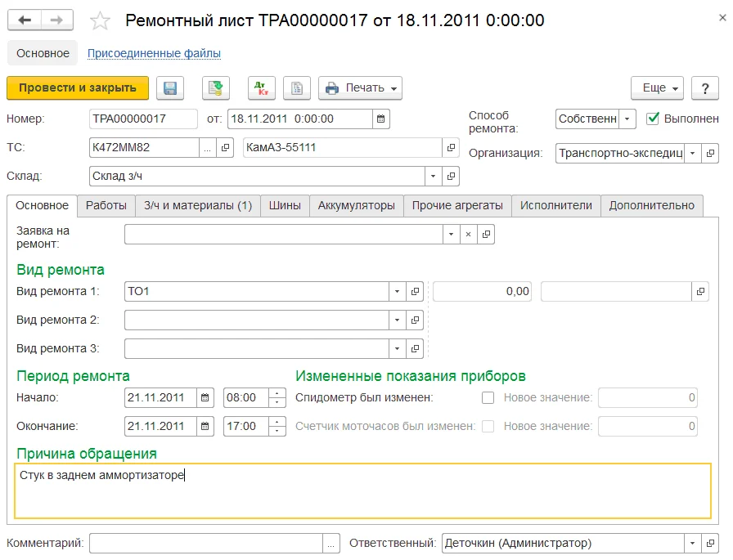This screenshot has width=733, height=560.
Task: Expand the Склад dropdown list
Action: coord(433,176)
